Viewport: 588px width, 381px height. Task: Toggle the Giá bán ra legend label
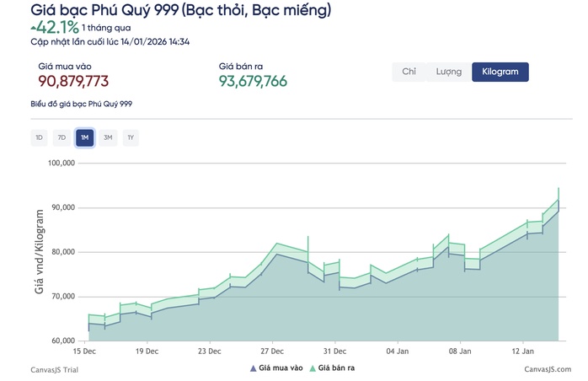tap(339, 368)
